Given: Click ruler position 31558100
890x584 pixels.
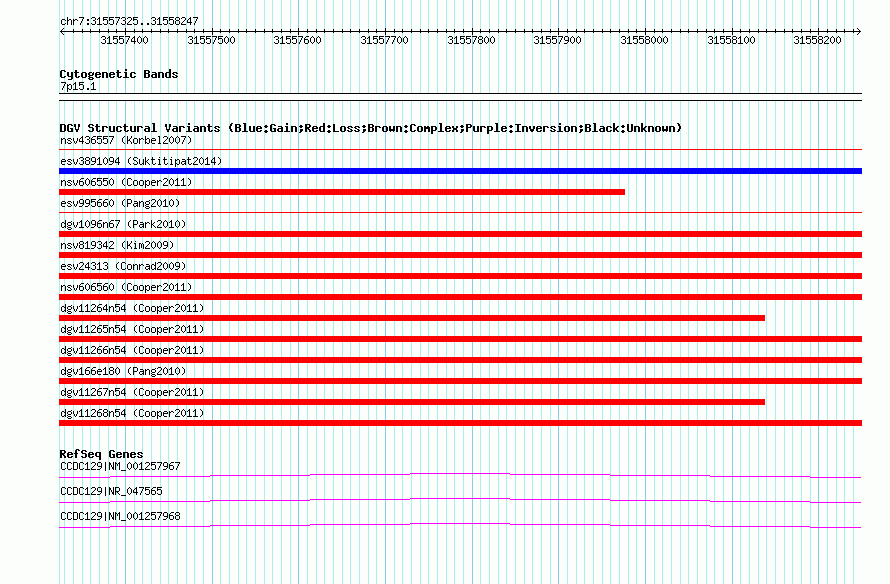Looking at the screenshot, I should coord(731,40).
